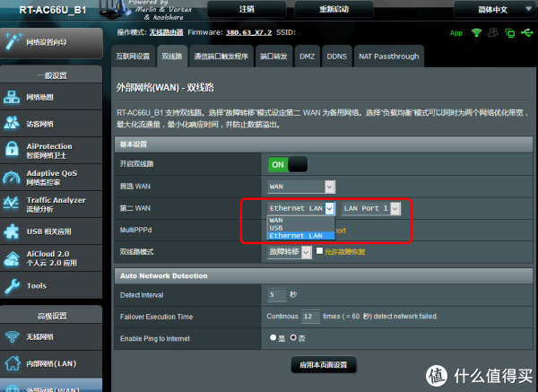
Task: Open the language dropdown at top right
Action: coord(493,9)
